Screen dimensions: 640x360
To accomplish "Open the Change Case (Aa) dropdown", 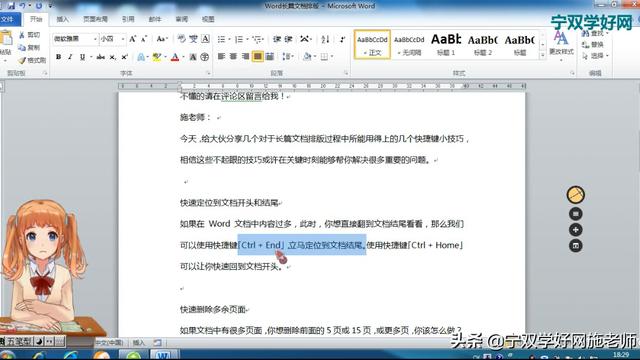I will 162,39.
